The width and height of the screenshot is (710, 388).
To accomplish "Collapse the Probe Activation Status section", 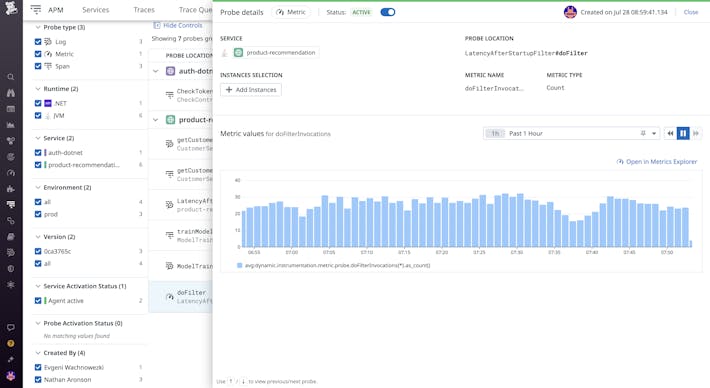I will coord(38,323).
